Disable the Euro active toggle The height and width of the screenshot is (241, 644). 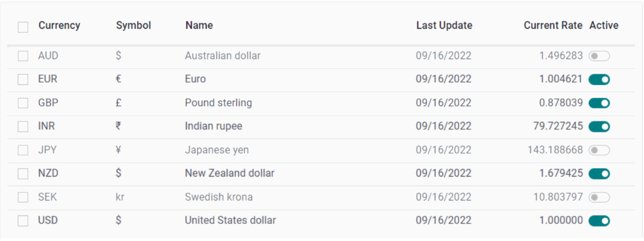click(x=599, y=80)
